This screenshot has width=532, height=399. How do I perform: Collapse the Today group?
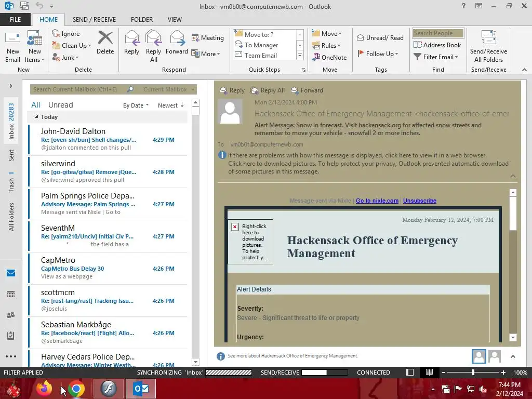tap(36, 117)
